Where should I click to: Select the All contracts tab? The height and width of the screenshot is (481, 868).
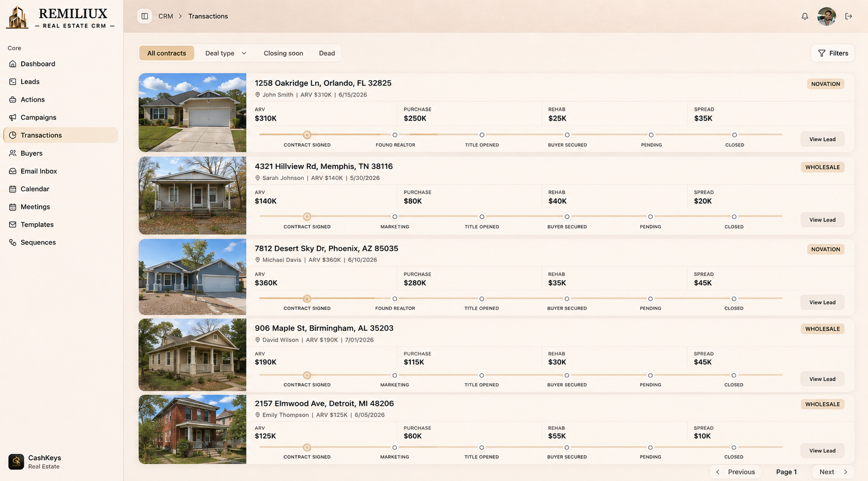166,53
